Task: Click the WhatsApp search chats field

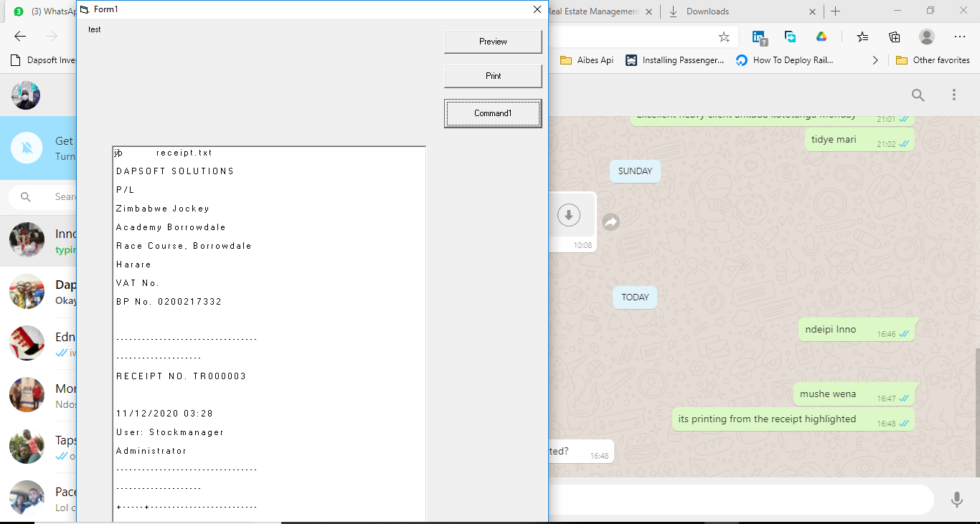Action: [x=43, y=196]
